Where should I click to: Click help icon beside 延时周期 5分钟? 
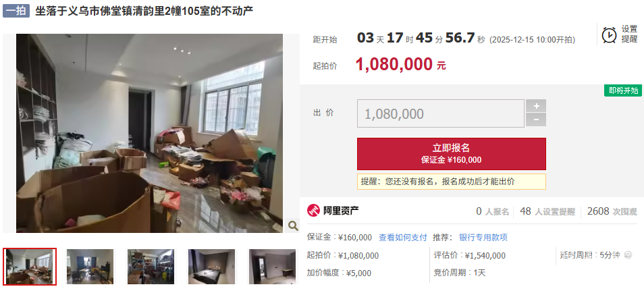coord(628,255)
